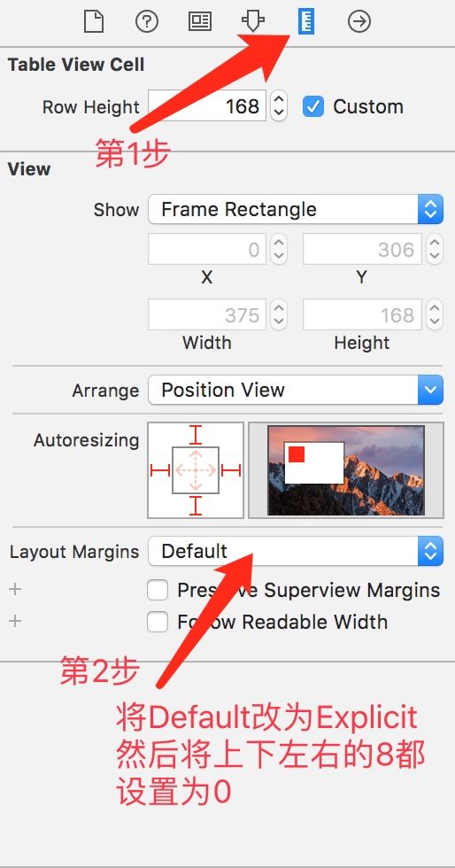Uncheck the Custom row height checkbox
This screenshot has width=455, height=868.
click(312, 106)
